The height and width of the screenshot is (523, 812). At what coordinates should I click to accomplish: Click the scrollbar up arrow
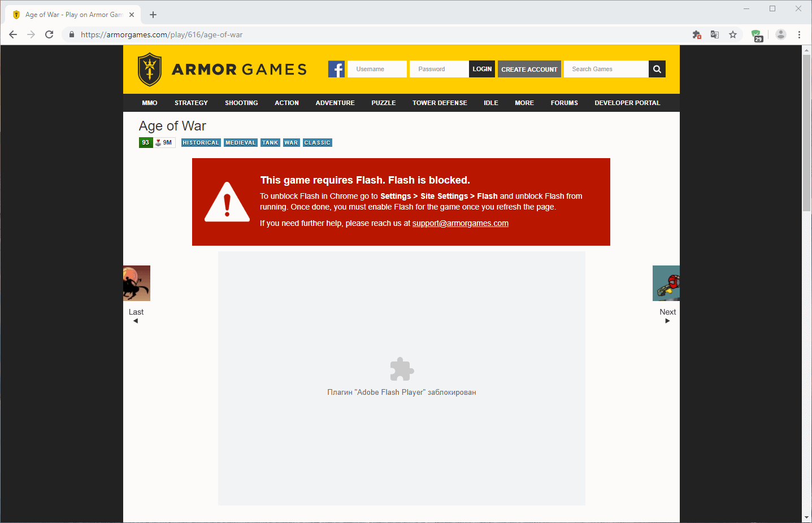click(x=807, y=50)
